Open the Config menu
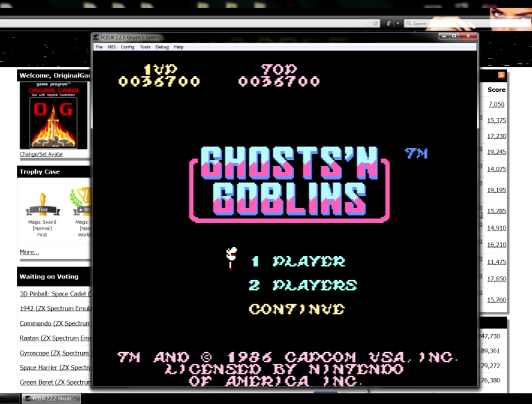This screenshot has height=404, width=532. pos(128,47)
